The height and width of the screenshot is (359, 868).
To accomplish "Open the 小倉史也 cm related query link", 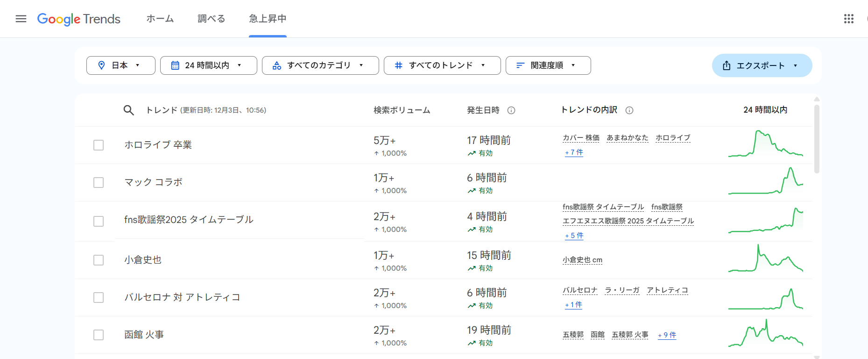I will (582, 260).
